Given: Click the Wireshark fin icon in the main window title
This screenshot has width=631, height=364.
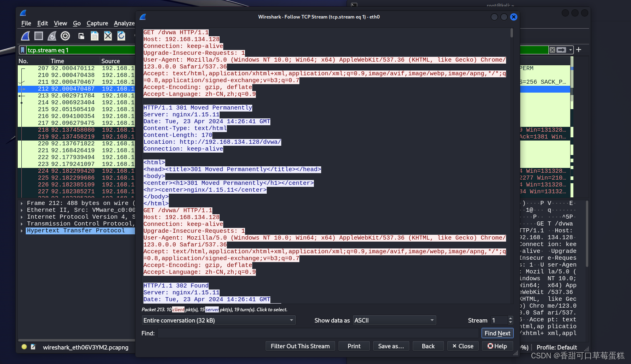Looking at the screenshot, I should click(23, 13).
